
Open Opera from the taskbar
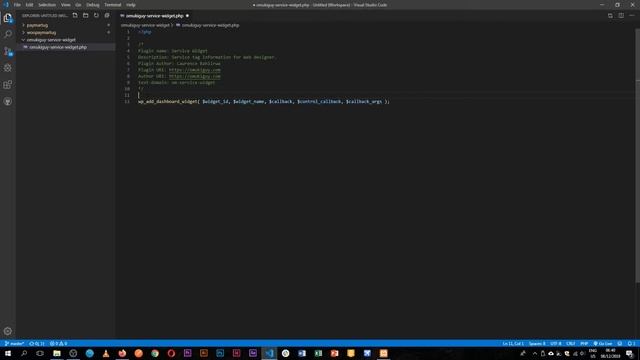click(171, 353)
